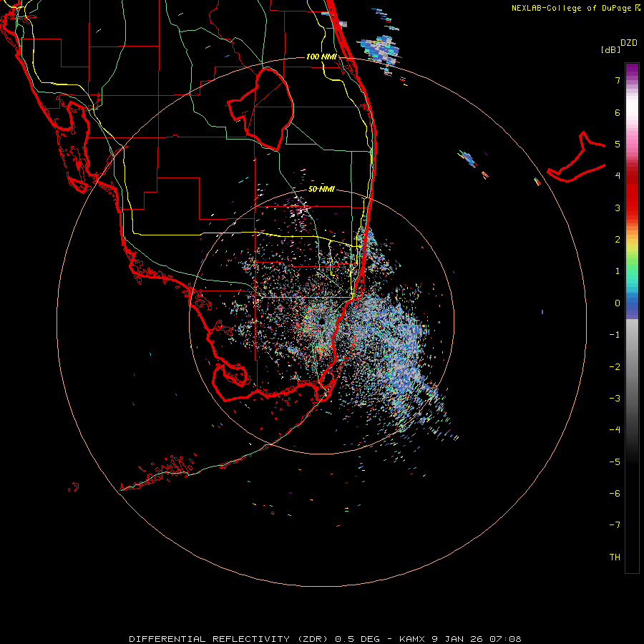The height and width of the screenshot is (644, 644).
Task: Click the colorbar label 0
Action: coord(618,303)
